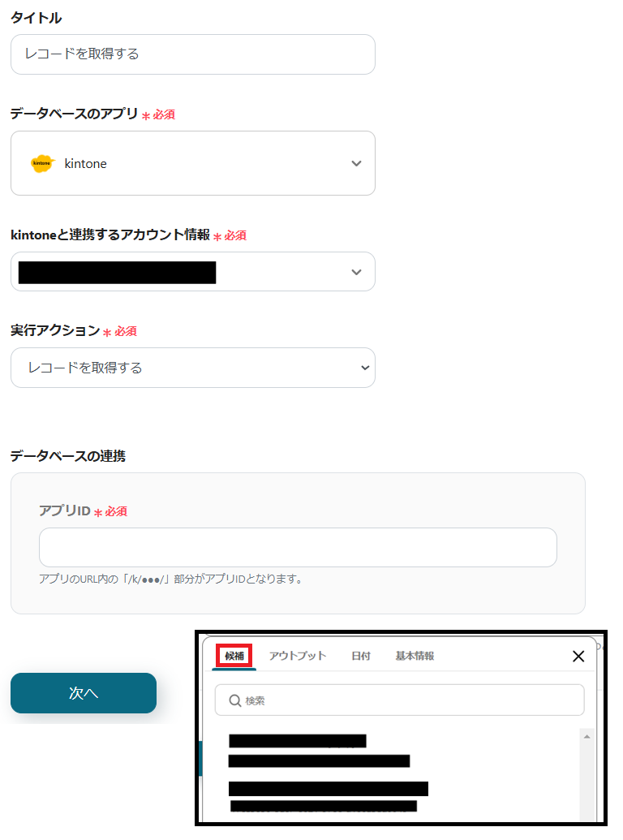Click into the アプリID input field
The width and height of the screenshot is (623, 840).
[299, 548]
